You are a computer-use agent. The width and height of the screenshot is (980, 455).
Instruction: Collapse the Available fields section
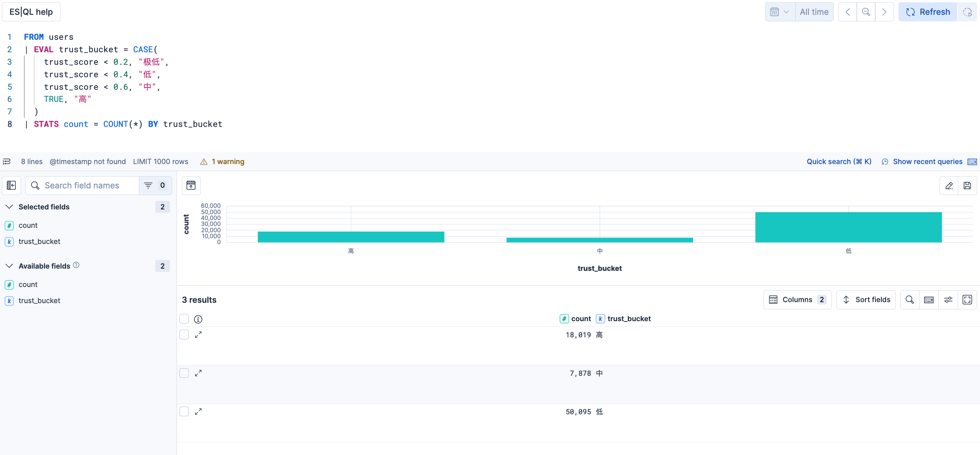10,266
